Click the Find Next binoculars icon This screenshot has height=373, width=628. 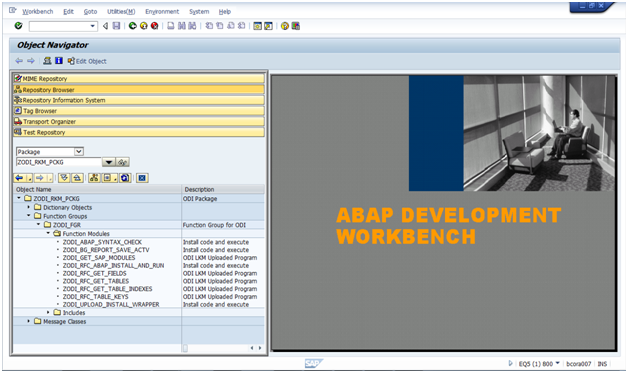pyautogui.click(x=192, y=26)
